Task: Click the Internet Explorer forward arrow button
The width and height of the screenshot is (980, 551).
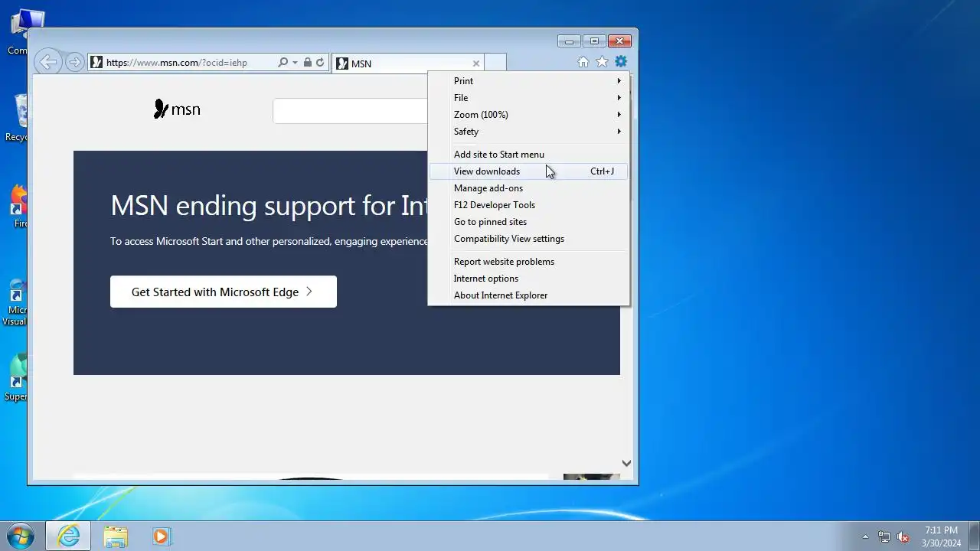Action: (x=74, y=63)
